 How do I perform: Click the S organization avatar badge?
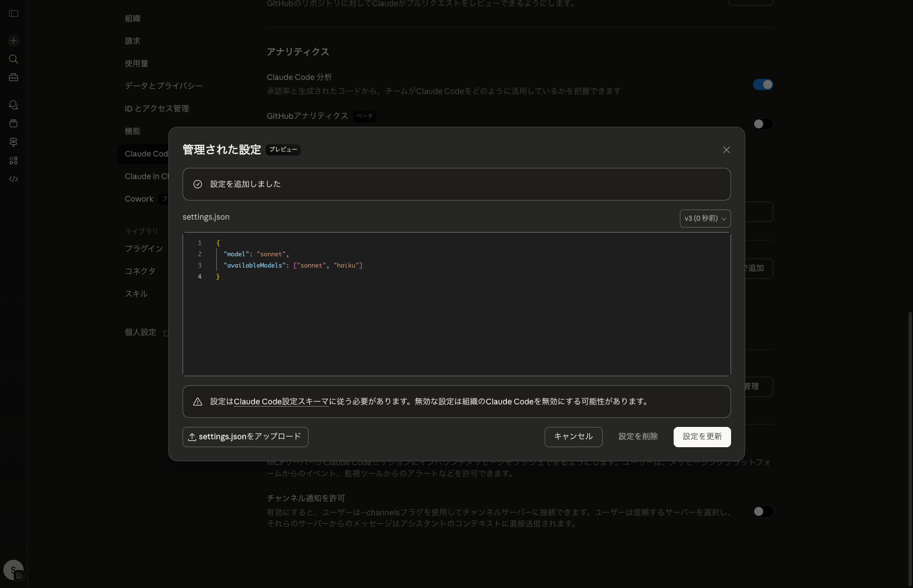click(x=13, y=569)
